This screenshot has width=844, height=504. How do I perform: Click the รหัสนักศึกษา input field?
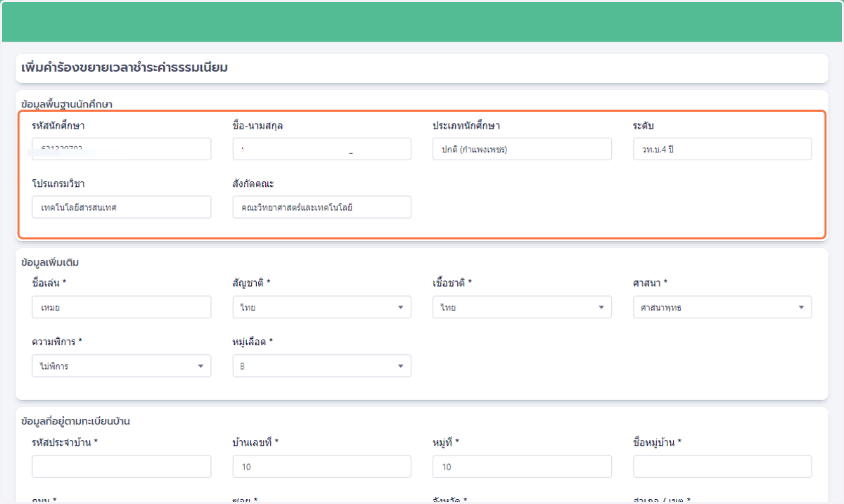pyautogui.click(x=121, y=149)
